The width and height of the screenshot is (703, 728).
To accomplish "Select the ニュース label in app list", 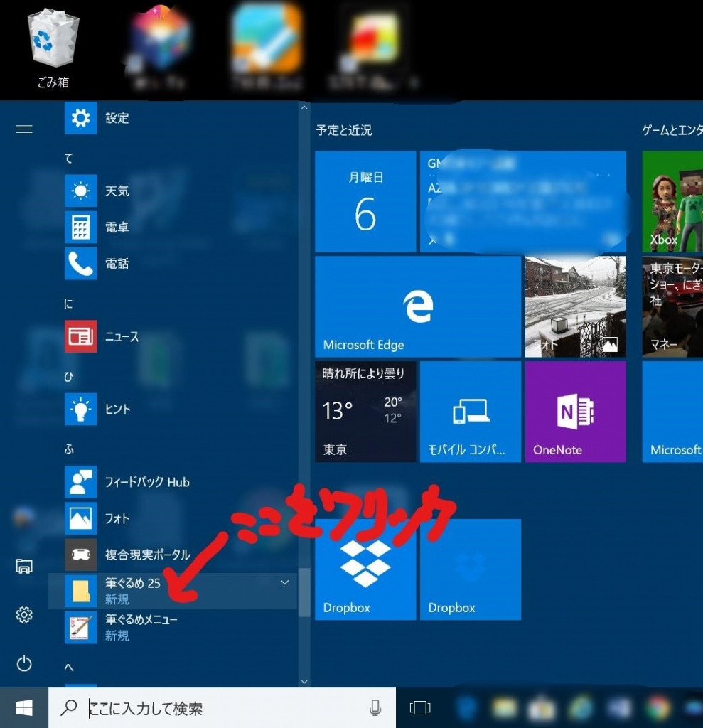I will click(122, 336).
